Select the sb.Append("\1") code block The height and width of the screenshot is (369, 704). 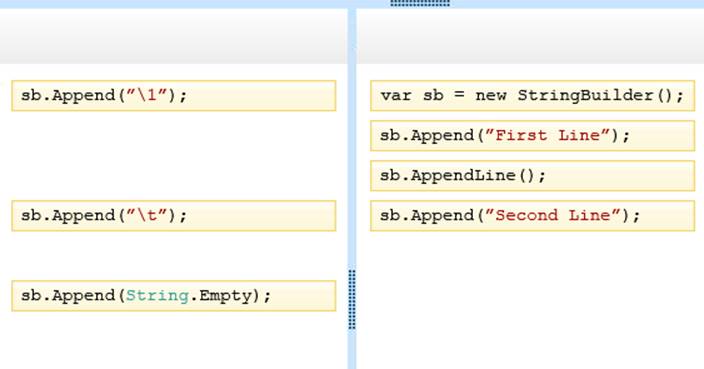[x=174, y=96]
